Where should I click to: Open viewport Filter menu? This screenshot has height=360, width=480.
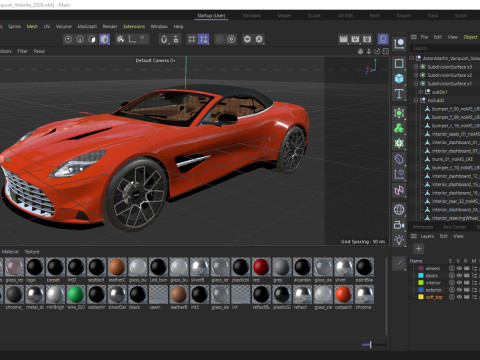click(x=22, y=51)
